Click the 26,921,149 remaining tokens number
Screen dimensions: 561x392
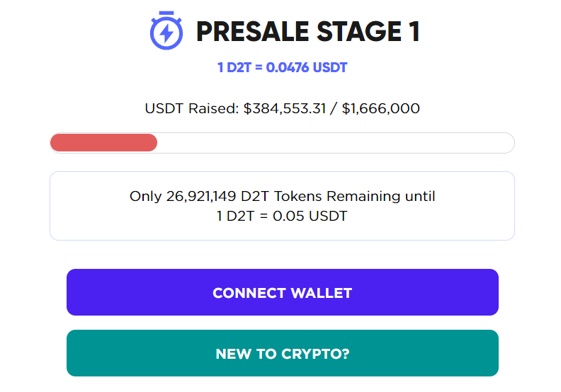(x=201, y=196)
